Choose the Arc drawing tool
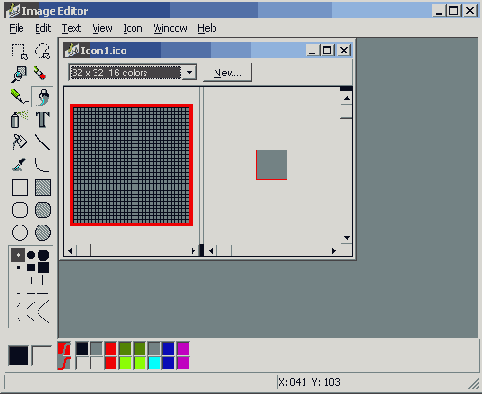The image size is (482, 394). pyautogui.click(x=43, y=165)
